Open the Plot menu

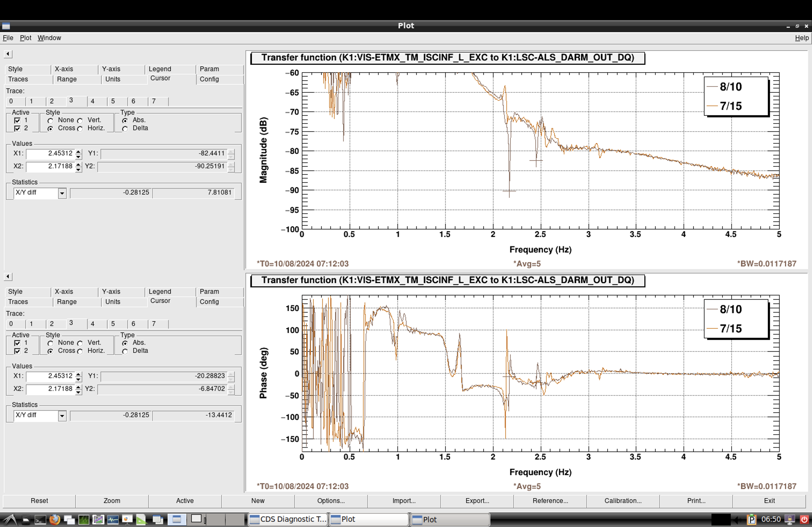pyautogui.click(x=26, y=38)
